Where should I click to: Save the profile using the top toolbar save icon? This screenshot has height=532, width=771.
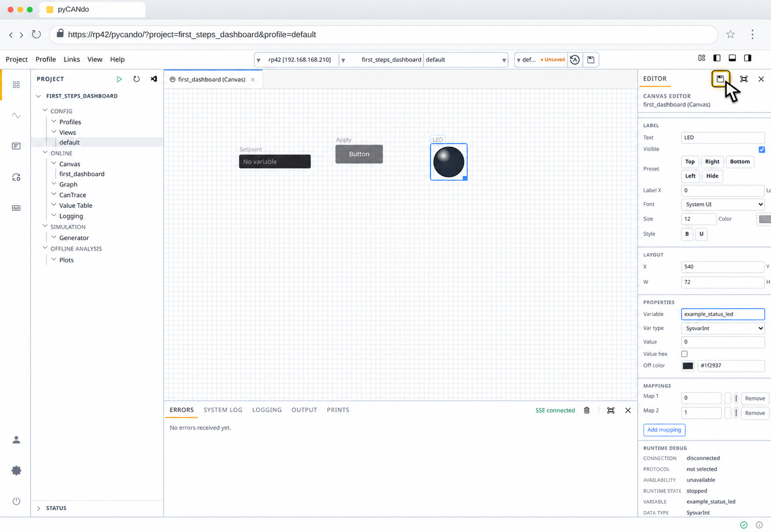point(591,60)
